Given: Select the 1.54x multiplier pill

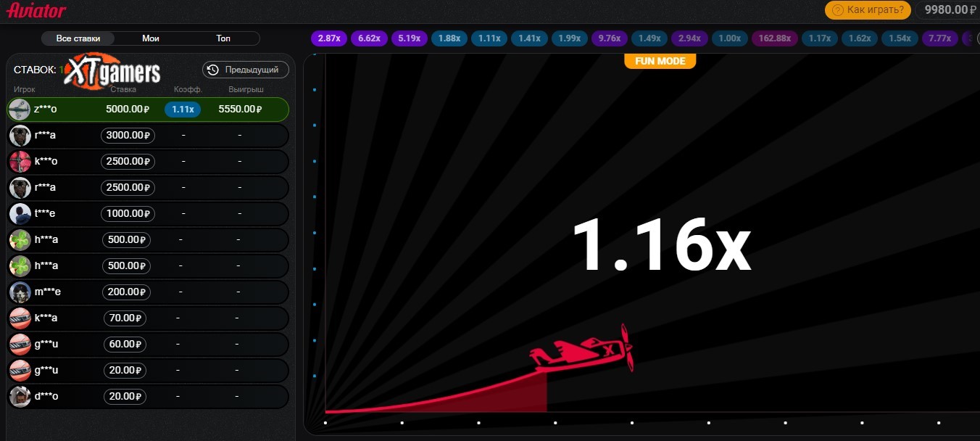Looking at the screenshot, I should (900, 38).
